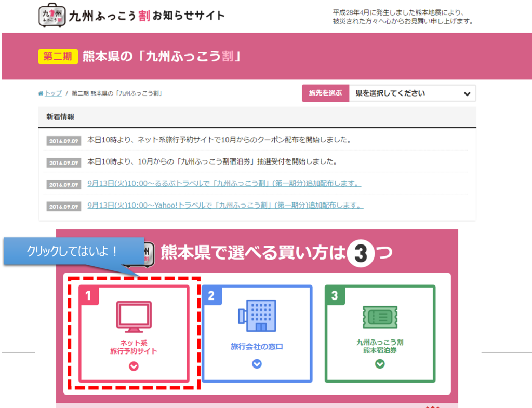Expand the green chevron under 熊本宿泊券
This screenshot has width=532, height=408.
pyautogui.click(x=380, y=364)
